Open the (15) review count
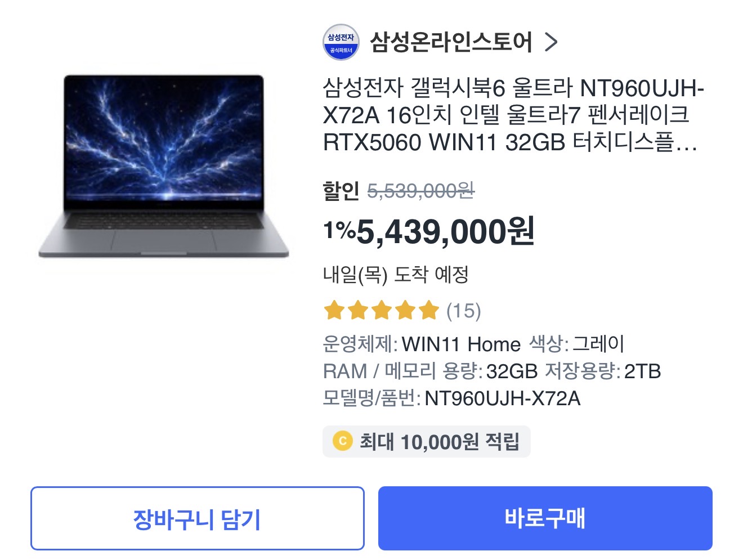743x560 pixels. (x=463, y=311)
